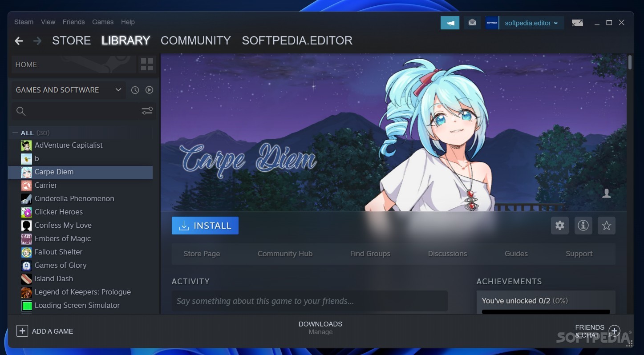Toggle ready-to-play filter icon

pyautogui.click(x=149, y=90)
